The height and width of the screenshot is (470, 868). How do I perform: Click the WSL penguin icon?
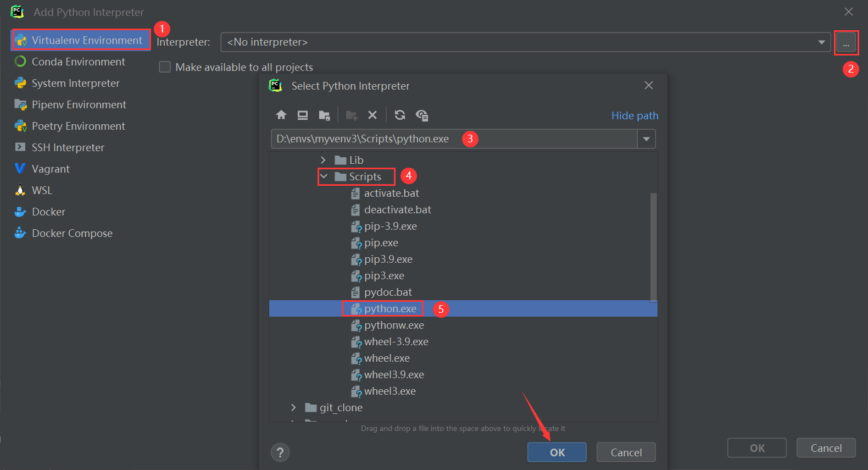(20, 190)
